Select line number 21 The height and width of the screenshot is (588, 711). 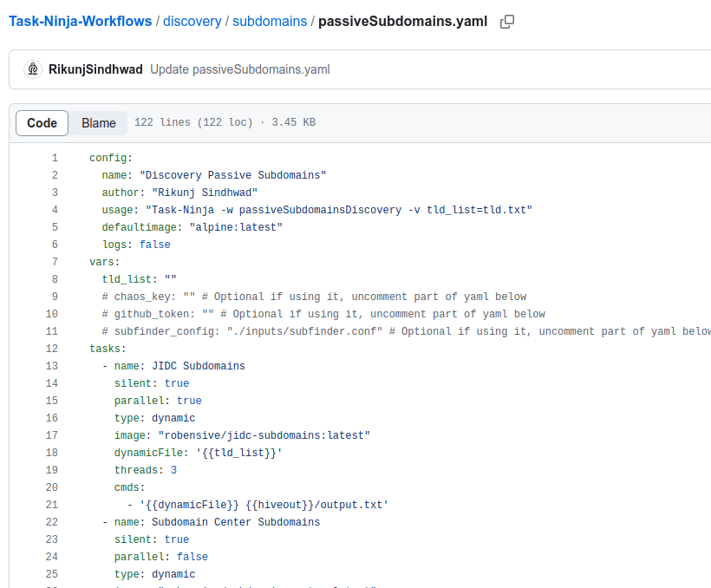[52, 505]
